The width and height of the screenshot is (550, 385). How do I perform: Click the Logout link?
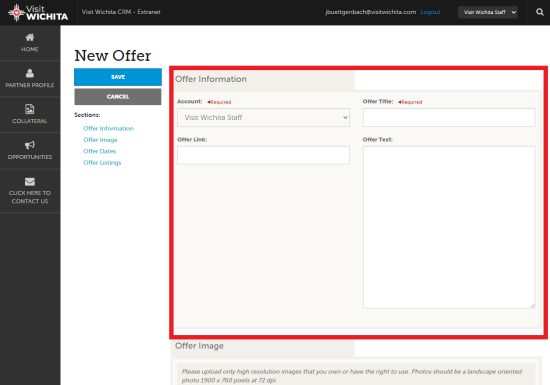point(430,12)
